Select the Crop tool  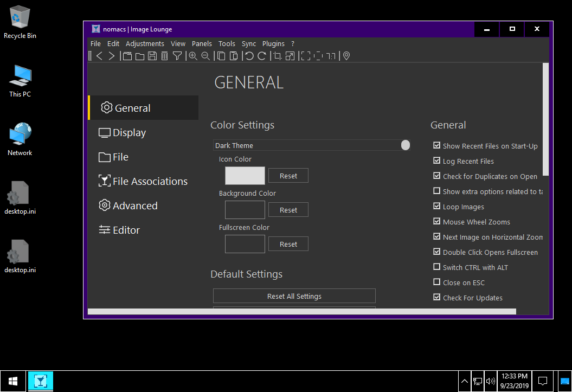(x=278, y=56)
